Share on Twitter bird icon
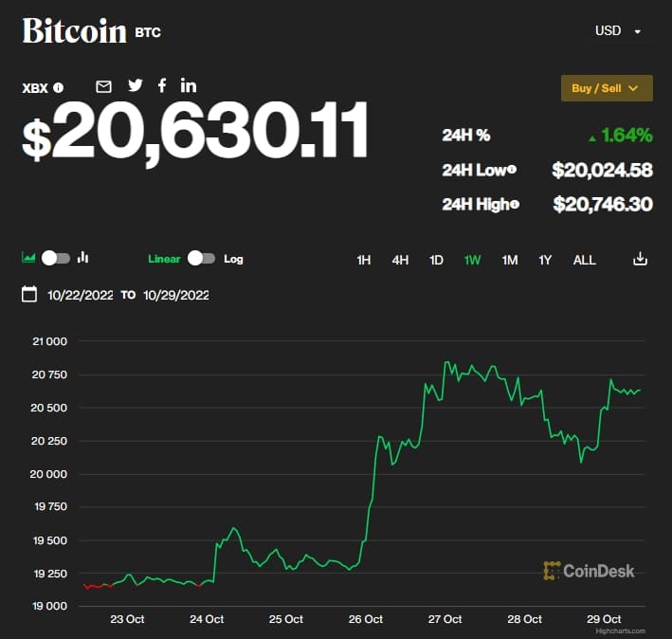Viewport: 672px width, 639px height. point(136,85)
